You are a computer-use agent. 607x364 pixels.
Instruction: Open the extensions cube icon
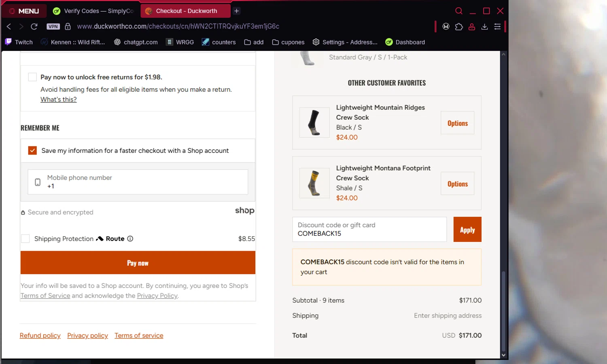459,26
